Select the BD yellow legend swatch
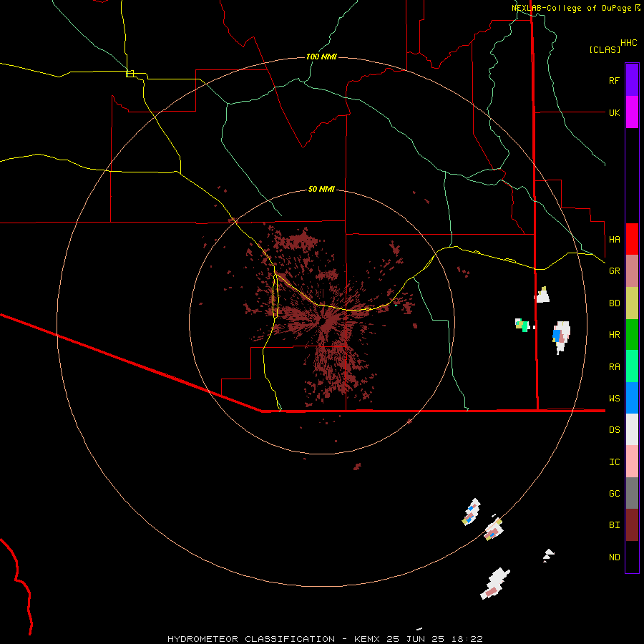644x644 pixels. click(632, 303)
